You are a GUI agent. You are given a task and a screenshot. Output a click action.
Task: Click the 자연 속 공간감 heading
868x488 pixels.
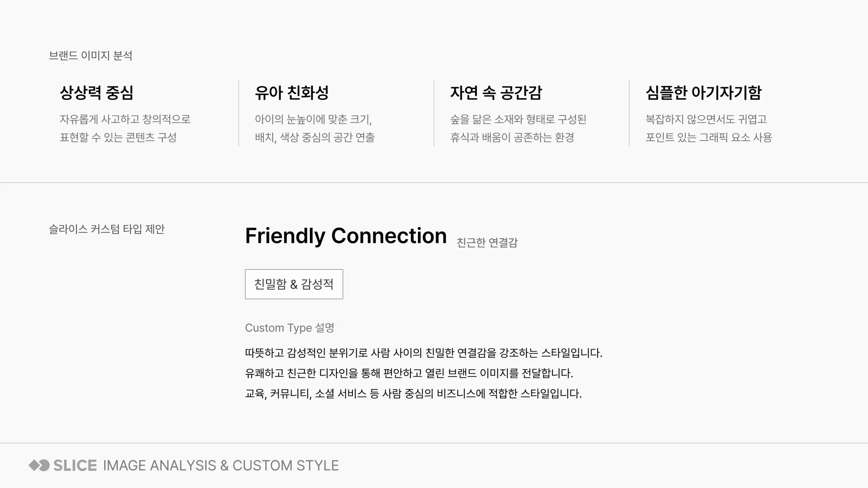[496, 92]
